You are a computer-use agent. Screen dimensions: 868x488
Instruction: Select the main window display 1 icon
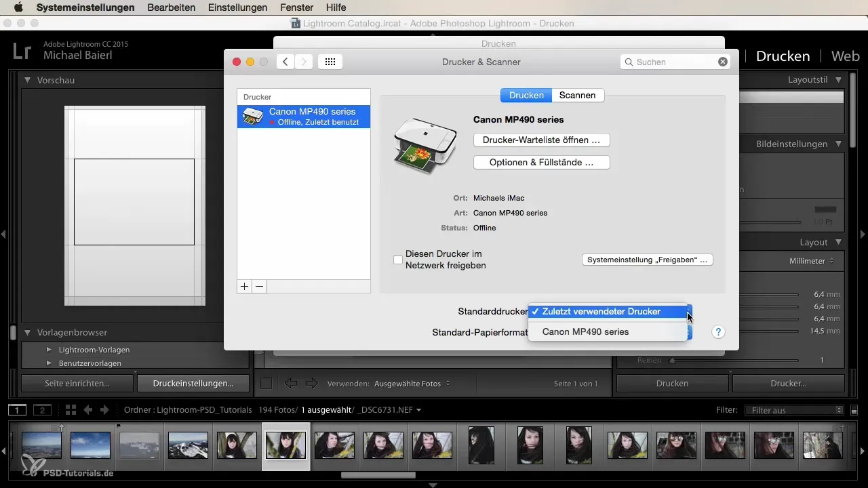(17, 410)
